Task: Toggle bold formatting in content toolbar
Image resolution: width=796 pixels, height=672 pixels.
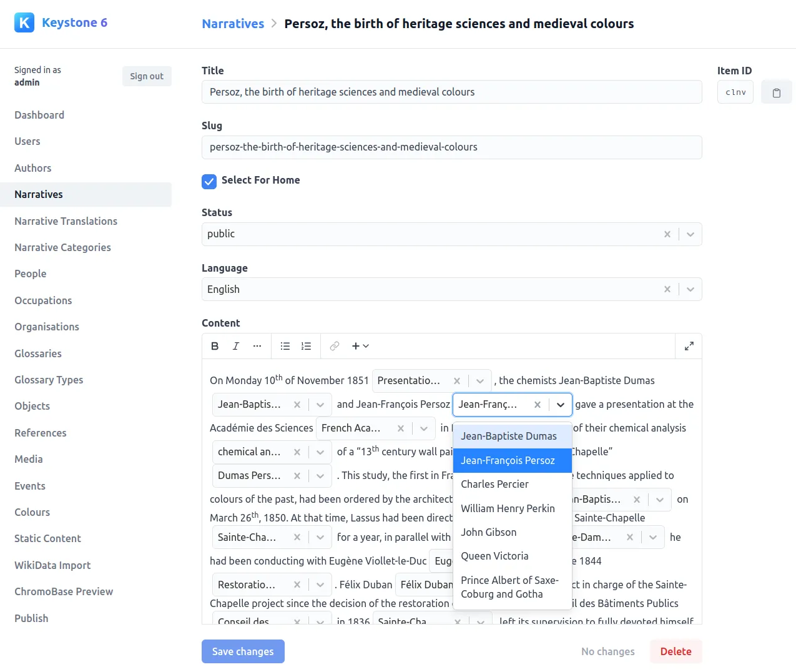Action: [x=215, y=346]
